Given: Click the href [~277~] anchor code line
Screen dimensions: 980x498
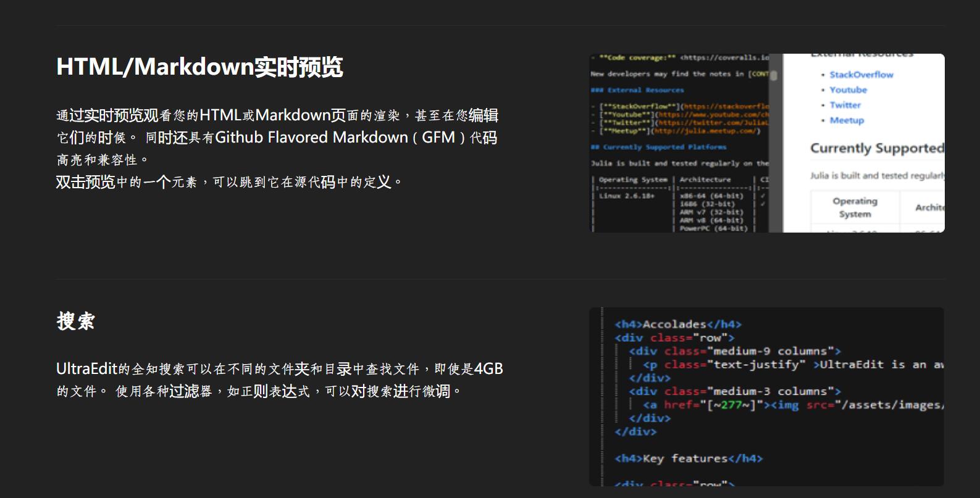Looking at the screenshot, I should tap(794, 405).
